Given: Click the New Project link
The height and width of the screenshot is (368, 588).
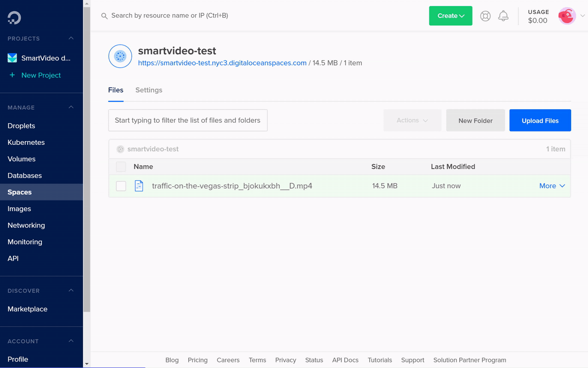Looking at the screenshot, I should pos(41,75).
